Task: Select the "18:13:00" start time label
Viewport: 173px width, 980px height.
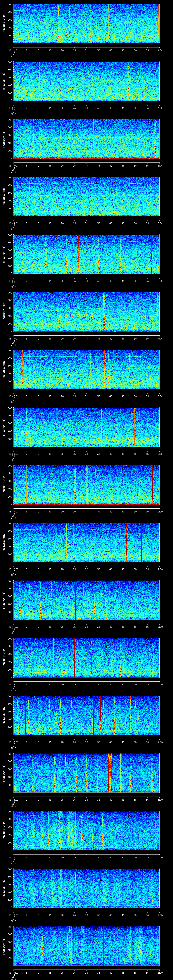Action: point(13,742)
